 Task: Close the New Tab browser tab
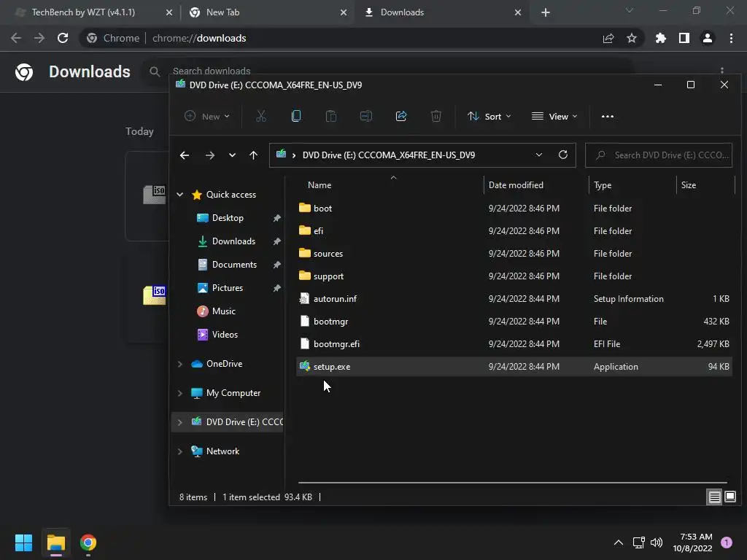344,12
